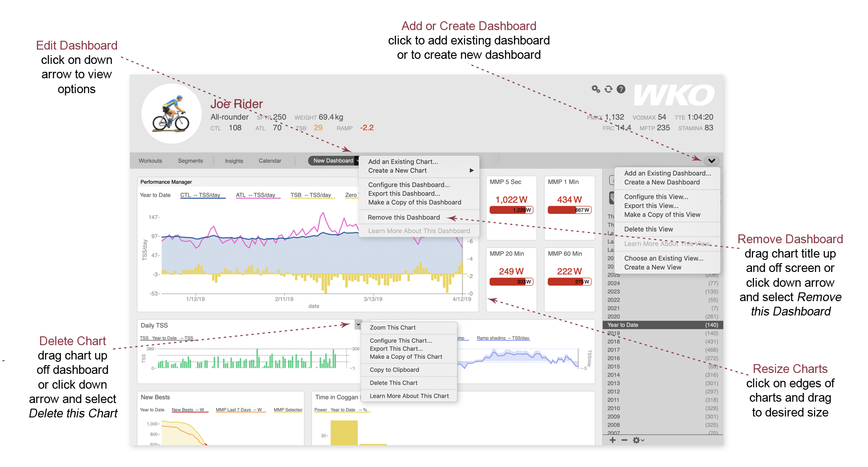Open the Insights tab
The image size is (868, 467).
point(234,161)
